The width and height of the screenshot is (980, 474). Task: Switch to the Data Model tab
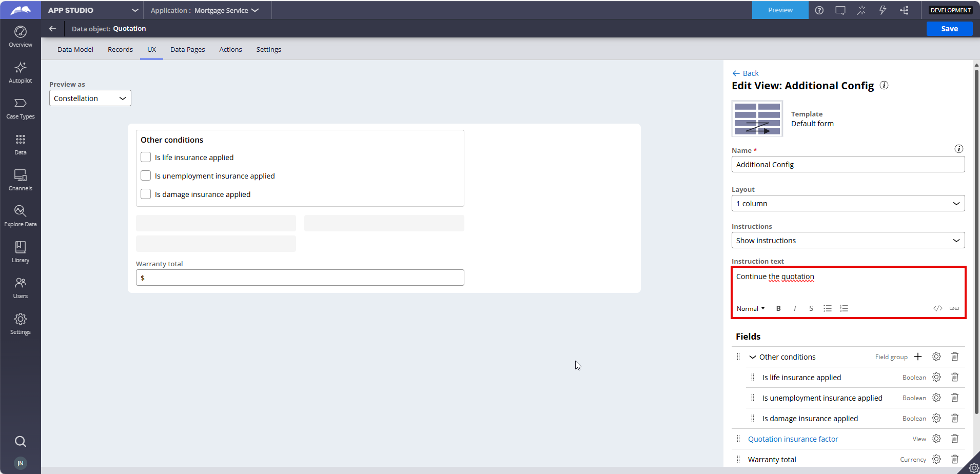click(x=75, y=49)
